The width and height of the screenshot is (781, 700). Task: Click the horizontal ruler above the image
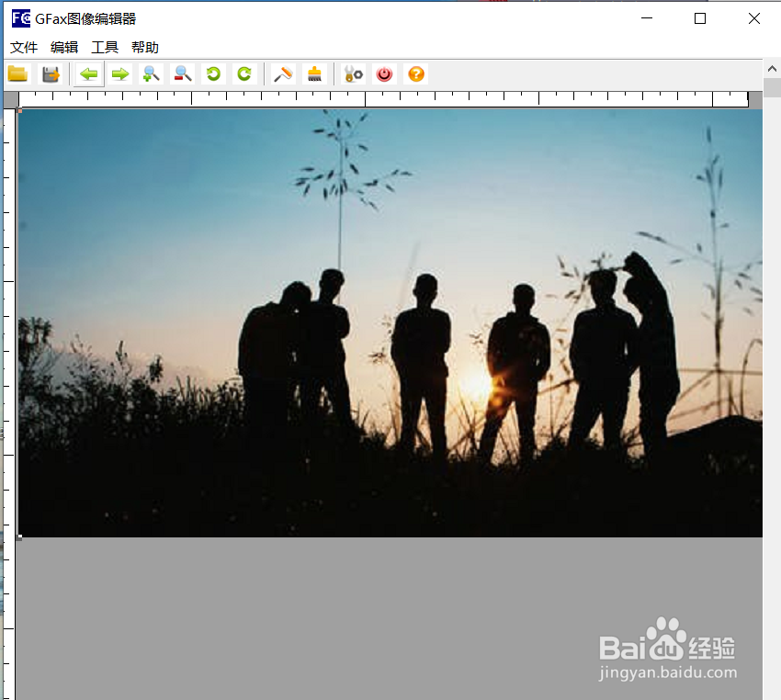[383, 99]
